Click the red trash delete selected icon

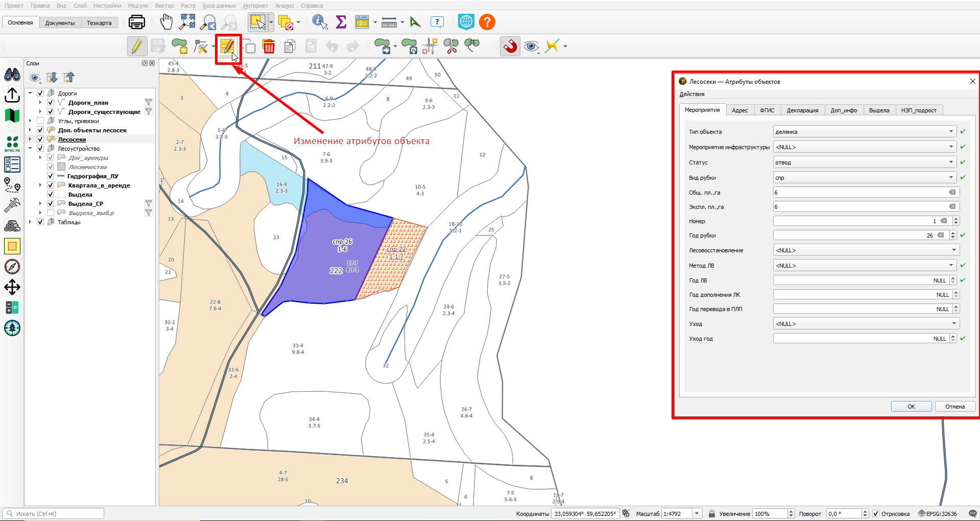[x=269, y=46]
